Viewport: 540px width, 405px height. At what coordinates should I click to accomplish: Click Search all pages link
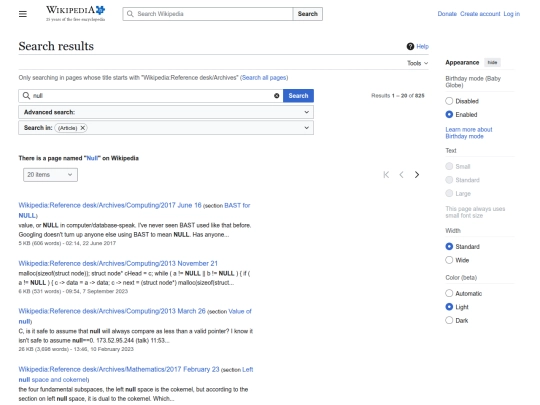(264, 77)
